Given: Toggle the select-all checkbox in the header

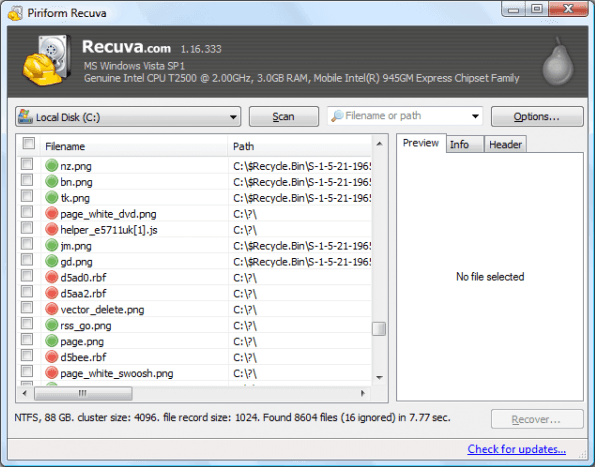Looking at the screenshot, I should point(29,143).
